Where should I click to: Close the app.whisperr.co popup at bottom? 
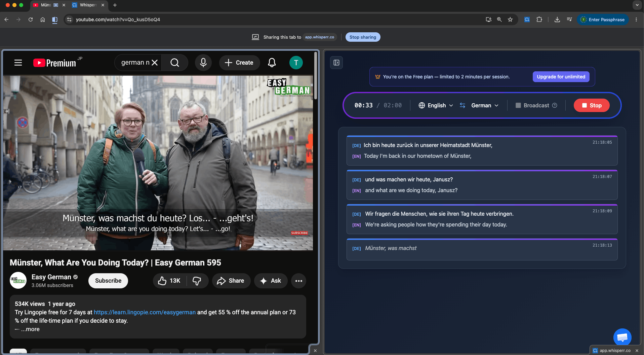637,351
